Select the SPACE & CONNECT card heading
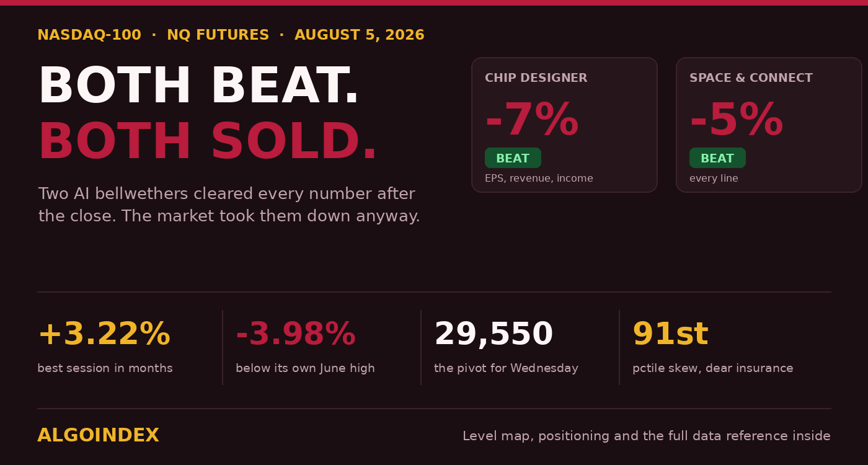Image resolution: width=868 pixels, height=465 pixels. [x=751, y=78]
